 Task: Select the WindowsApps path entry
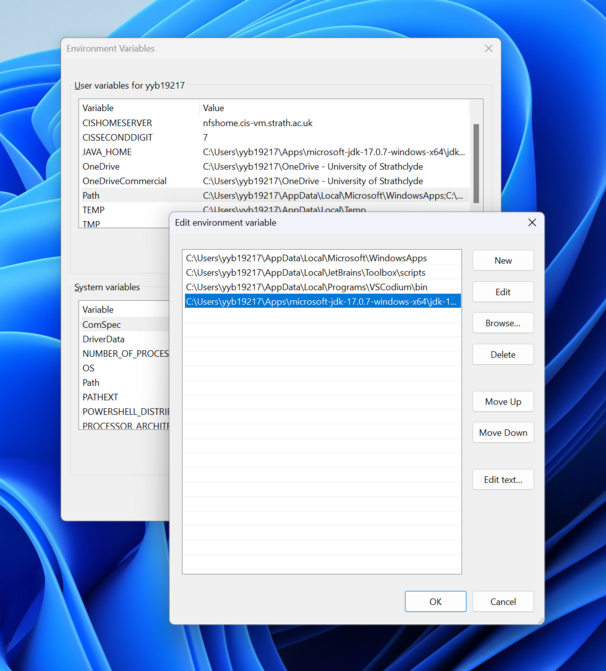tap(306, 259)
